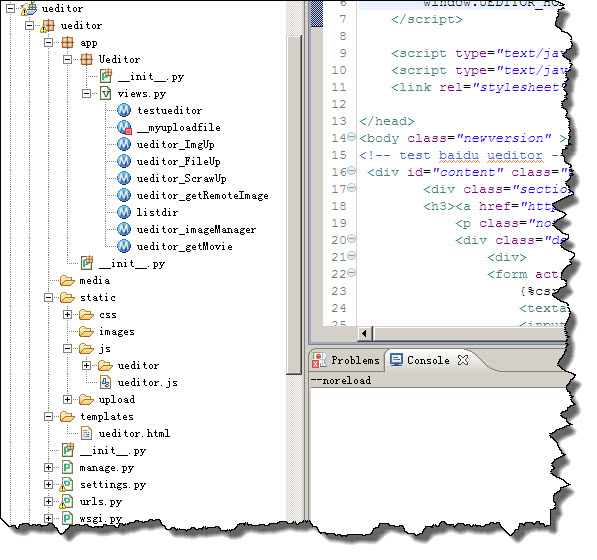
Task: Expand the wsgi.py node
Action: 48,518
